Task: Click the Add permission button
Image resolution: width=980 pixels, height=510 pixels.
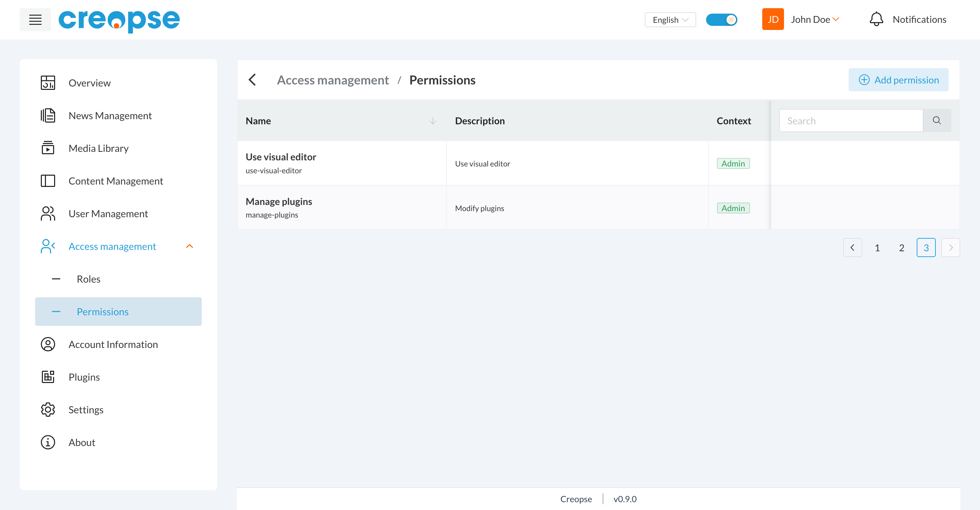Action: [898, 80]
